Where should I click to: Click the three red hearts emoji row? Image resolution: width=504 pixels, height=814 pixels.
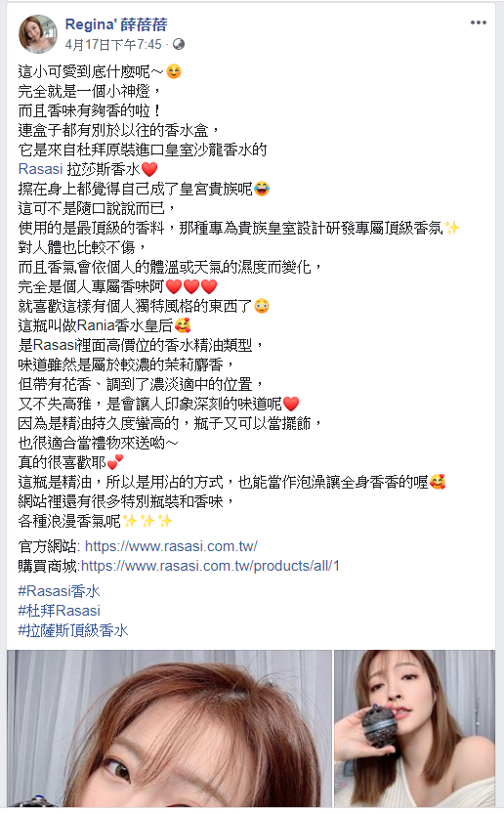pyautogui.click(x=191, y=286)
